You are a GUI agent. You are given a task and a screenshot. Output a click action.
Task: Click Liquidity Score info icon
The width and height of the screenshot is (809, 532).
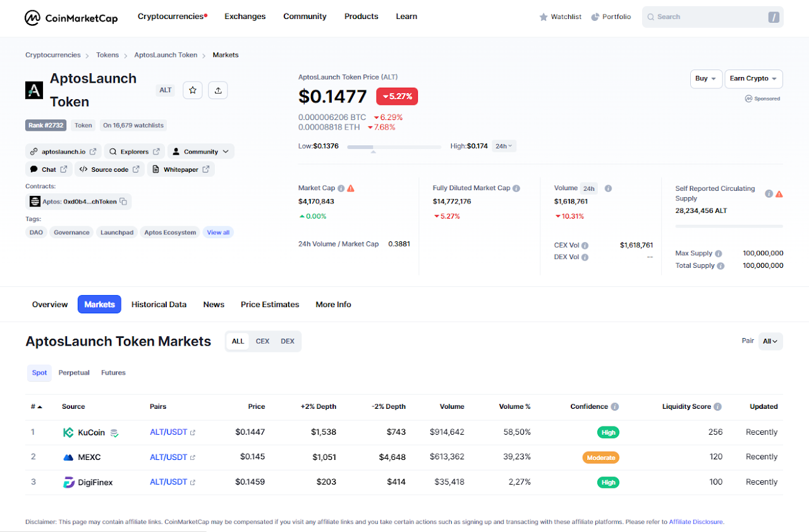[717, 407]
